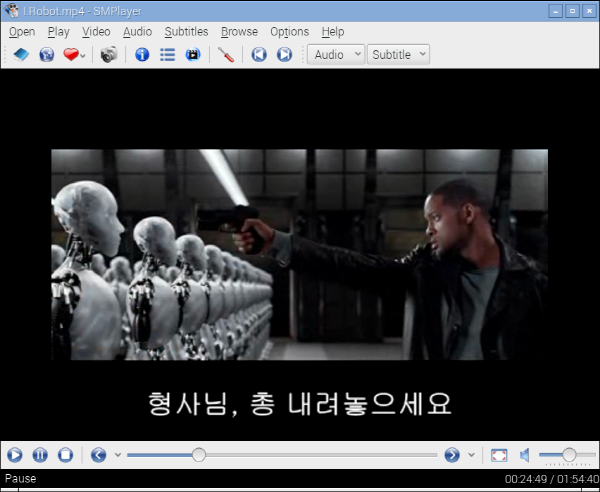The height and width of the screenshot is (492, 600).
Task: Take a screenshot with camera icon
Action: (x=109, y=54)
